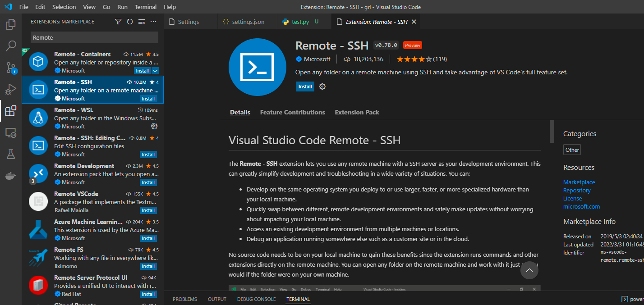Open the Manage gear beside the Install button
Image resolution: width=644 pixels, height=305 pixels.
(322, 86)
